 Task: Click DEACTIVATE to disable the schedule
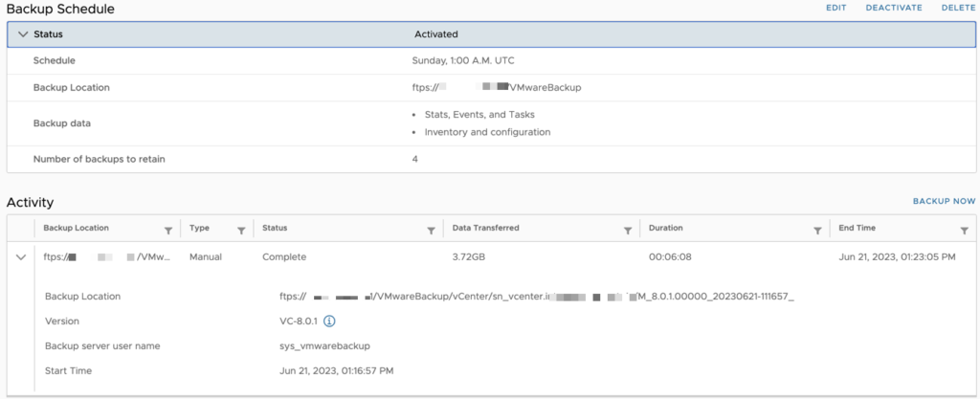click(x=894, y=8)
